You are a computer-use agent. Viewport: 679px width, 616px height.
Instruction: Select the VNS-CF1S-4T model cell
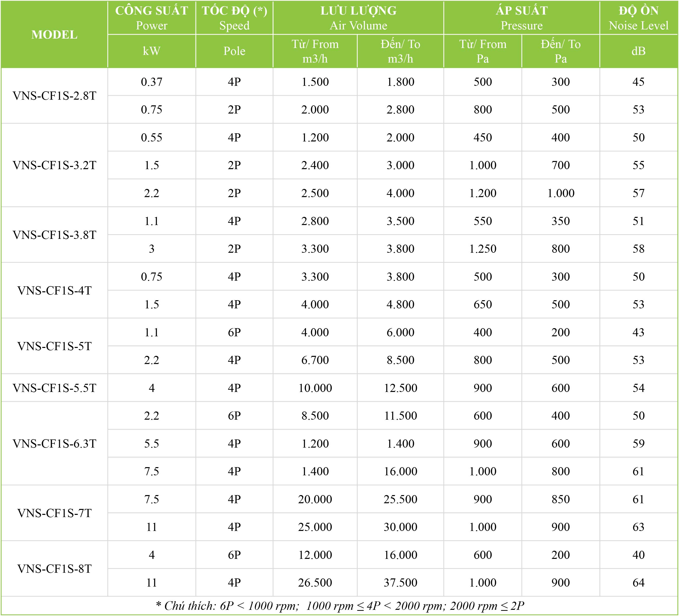pyautogui.click(x=54, y=291)
